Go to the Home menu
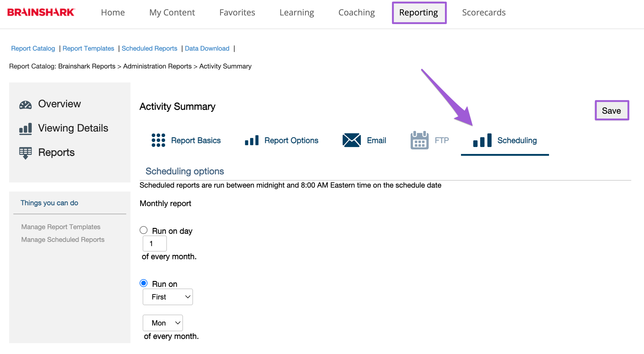 tap(113, 12)
